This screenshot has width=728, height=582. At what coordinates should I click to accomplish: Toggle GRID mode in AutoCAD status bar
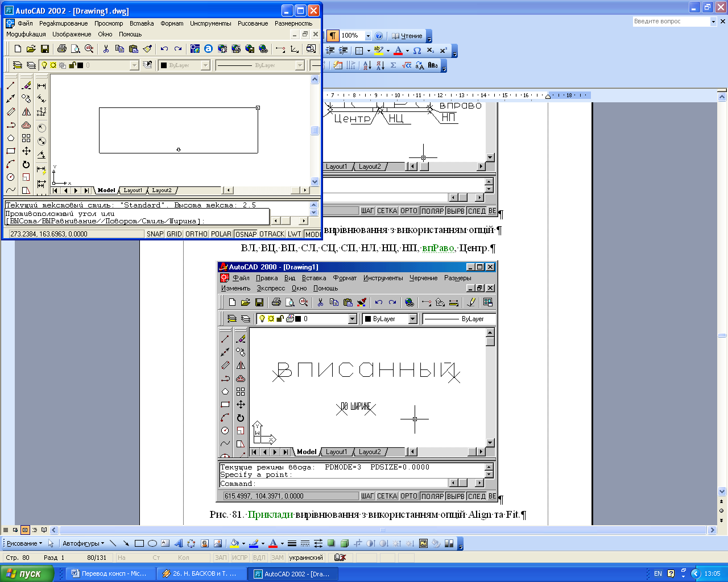click(x=174, y=234)
